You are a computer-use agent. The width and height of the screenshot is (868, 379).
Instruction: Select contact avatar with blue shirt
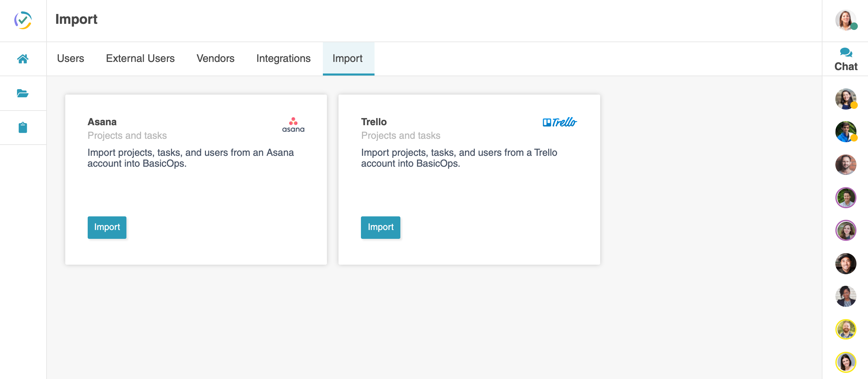pos(845,132)
